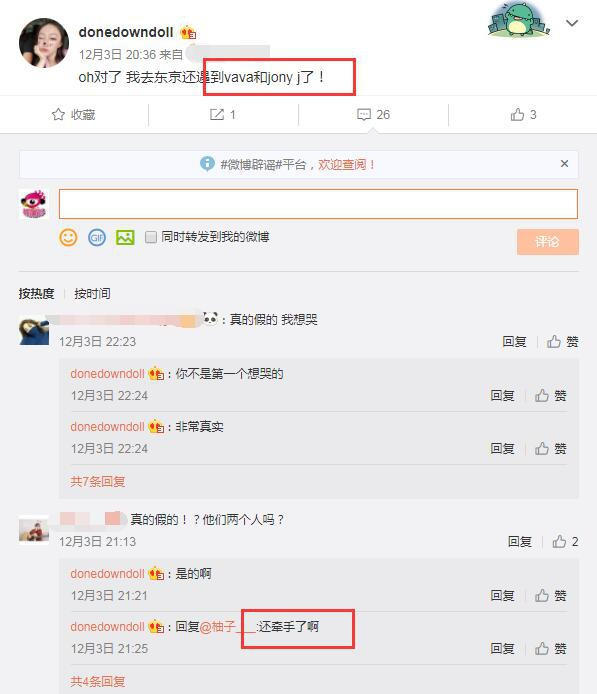The image size is (597, 694).
Task: Submit with the orange 评论 button
Action: 547,242
